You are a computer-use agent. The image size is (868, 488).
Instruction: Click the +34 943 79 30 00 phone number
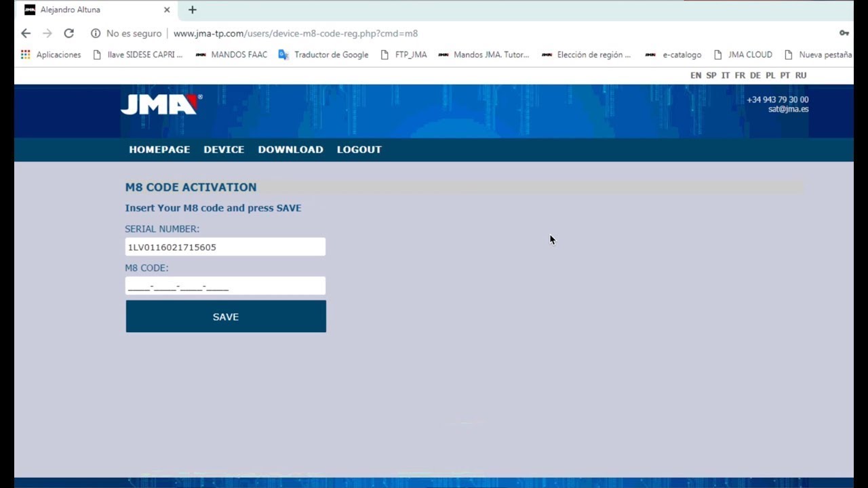tap(778, 100)
